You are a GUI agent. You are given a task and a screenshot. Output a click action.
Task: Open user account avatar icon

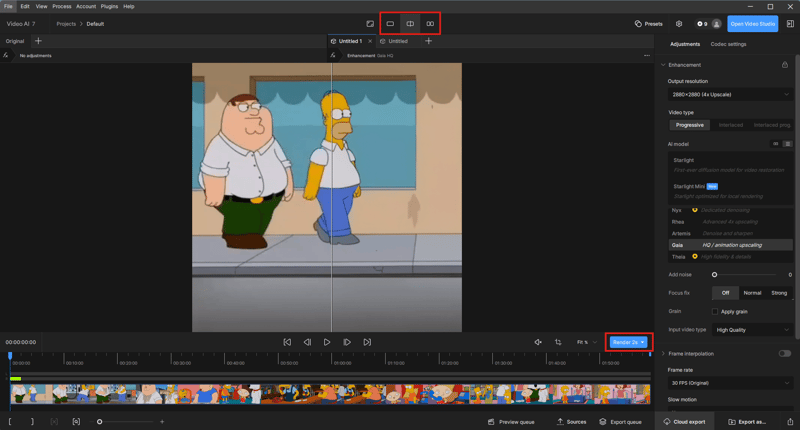click(716, 23)
